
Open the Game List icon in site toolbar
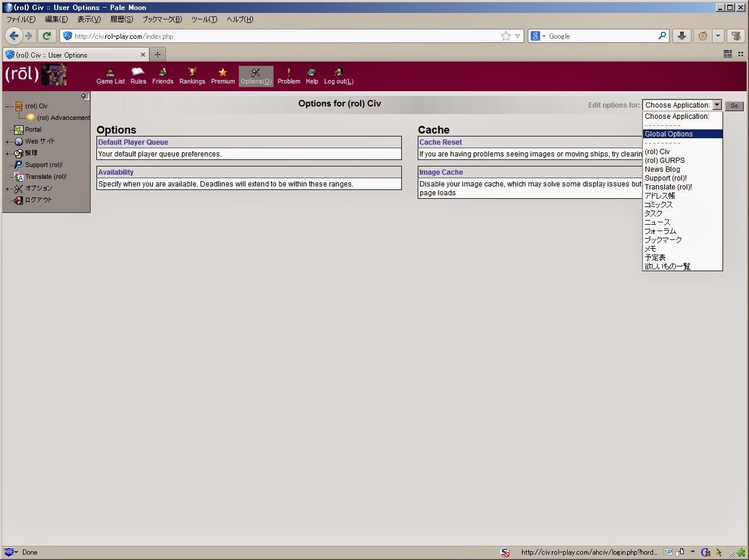110,72
